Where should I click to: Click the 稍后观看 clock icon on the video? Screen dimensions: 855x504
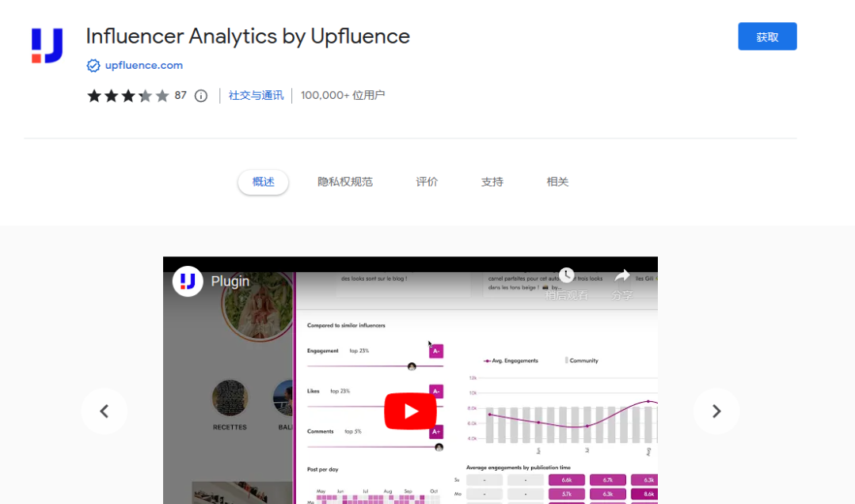coord(567,275)
